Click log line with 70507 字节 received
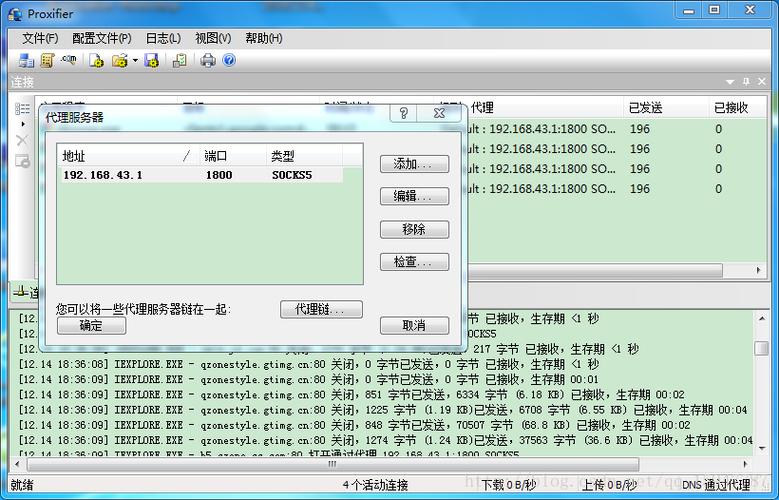The image size is (779, 500). [354, 425]
